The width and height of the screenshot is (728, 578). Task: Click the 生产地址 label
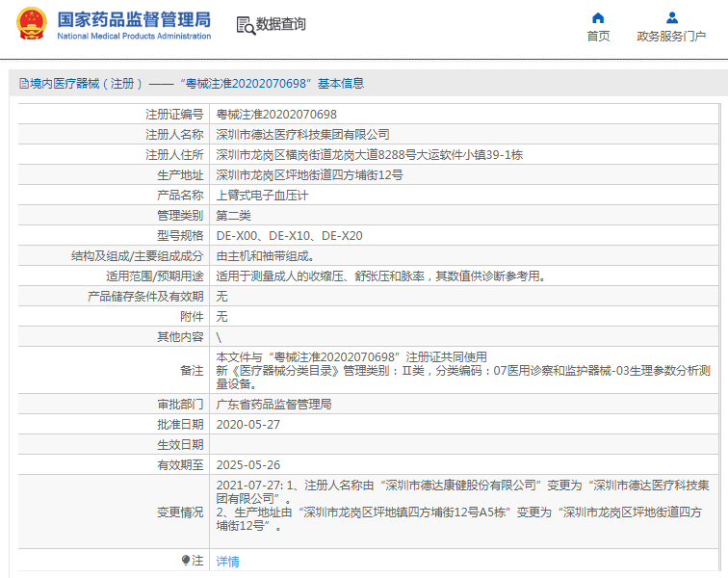[180, 175]
